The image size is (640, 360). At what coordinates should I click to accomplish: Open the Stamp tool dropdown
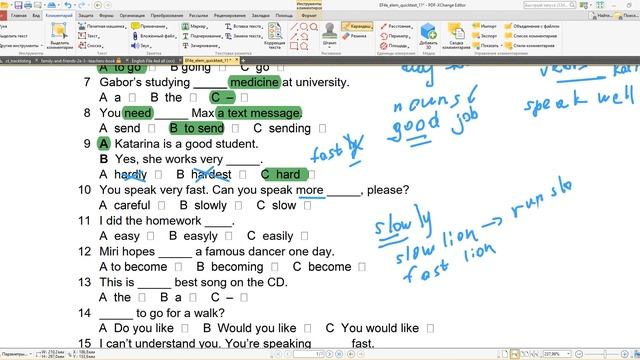click(x=329, y=47)
